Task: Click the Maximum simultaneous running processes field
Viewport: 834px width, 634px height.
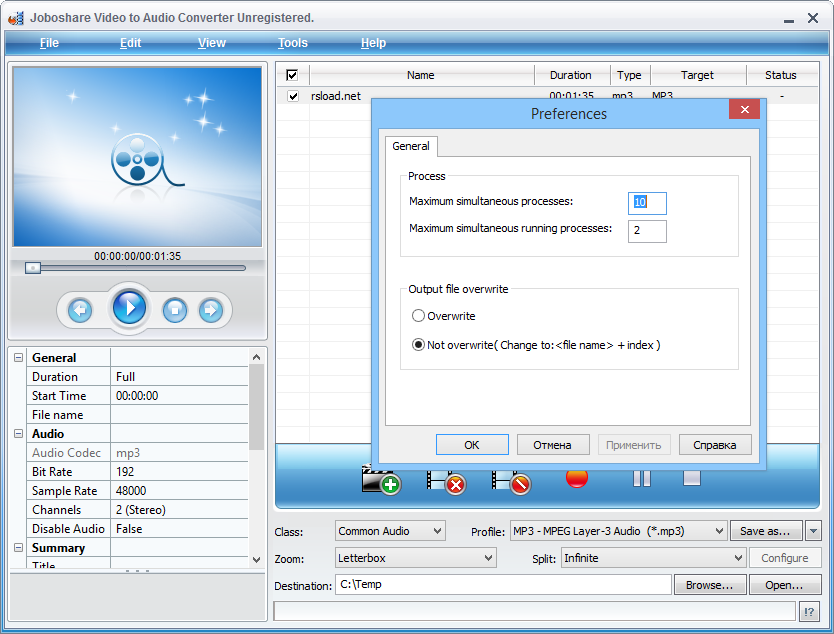Action: 647,231
